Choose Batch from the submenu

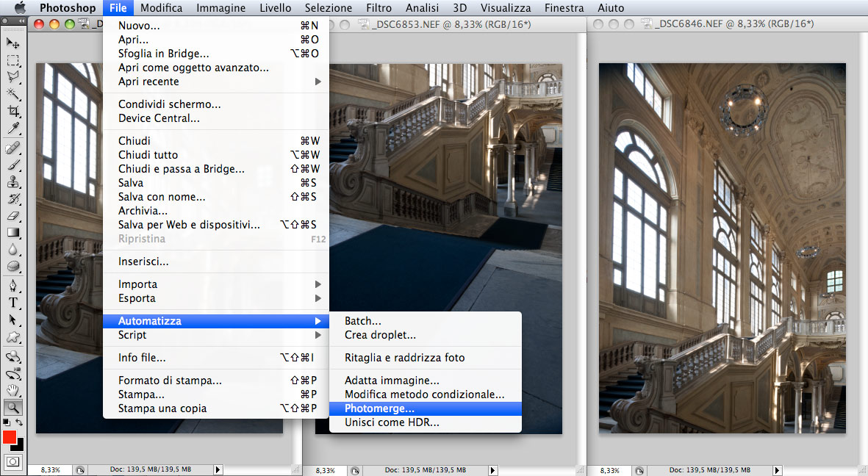tap(425, 321)
